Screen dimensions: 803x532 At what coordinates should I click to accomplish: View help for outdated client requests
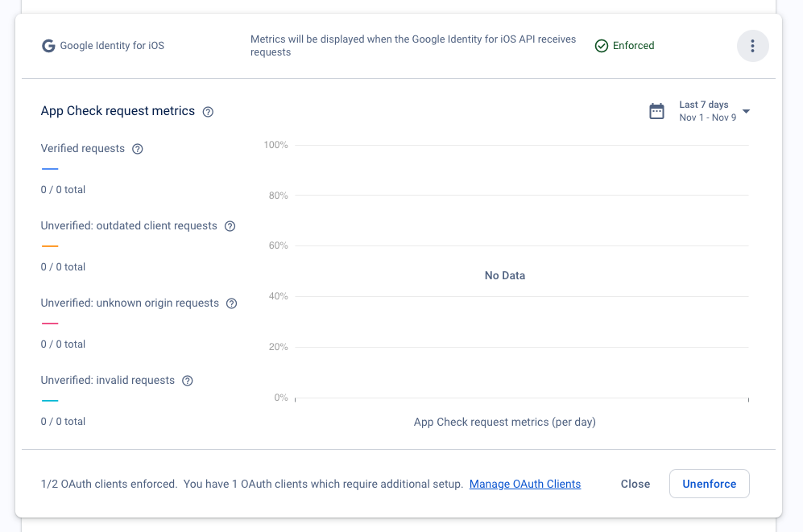[230, 226]
